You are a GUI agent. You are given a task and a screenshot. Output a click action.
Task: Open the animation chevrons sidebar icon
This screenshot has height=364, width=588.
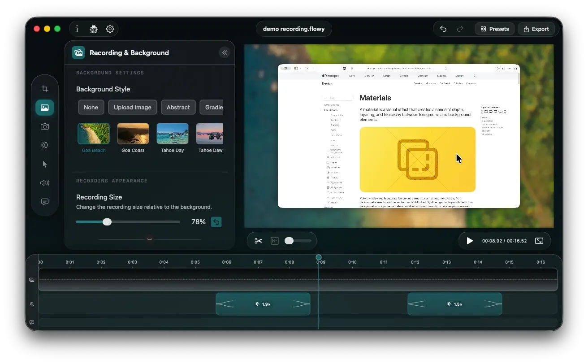[x=45, y=145]
